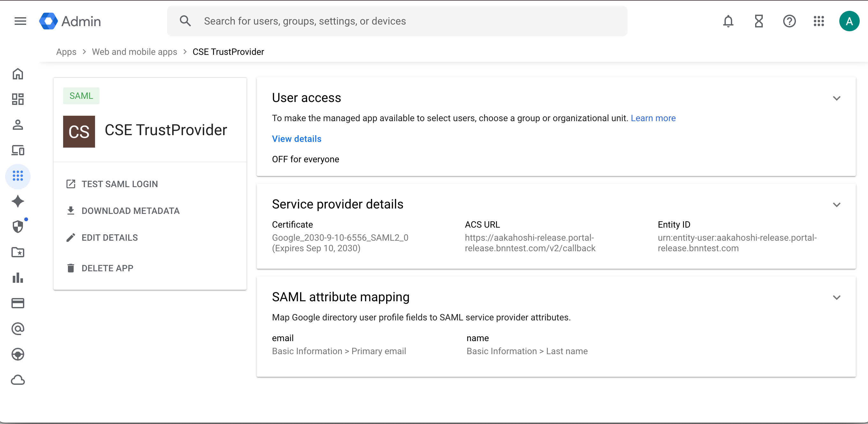Screen dimensions: 868x424
Task: Open Users person icon in sidebar
Action: tap(18, 125)
